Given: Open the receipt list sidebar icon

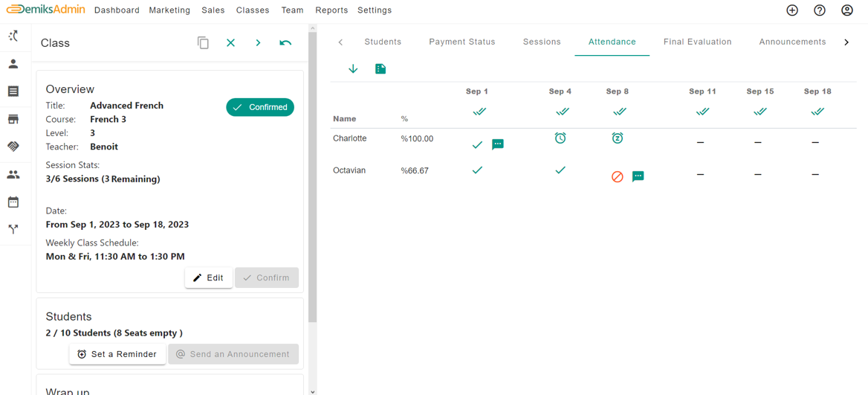Looking at the screenshot, I should (13, 91).
